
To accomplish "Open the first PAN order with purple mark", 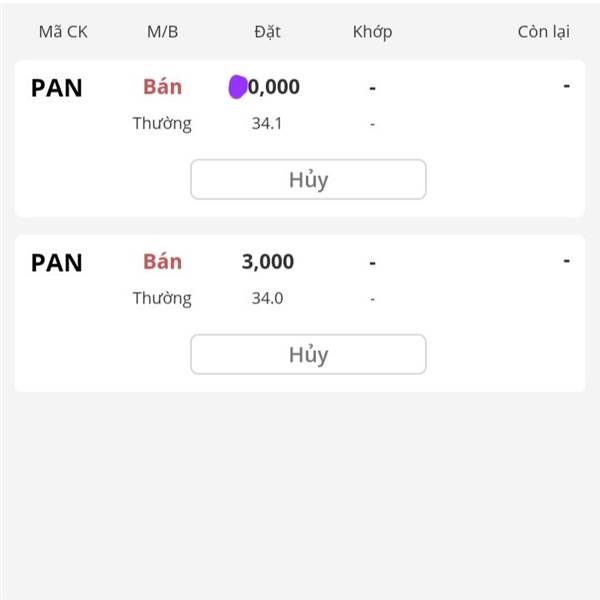I will 57,88.
